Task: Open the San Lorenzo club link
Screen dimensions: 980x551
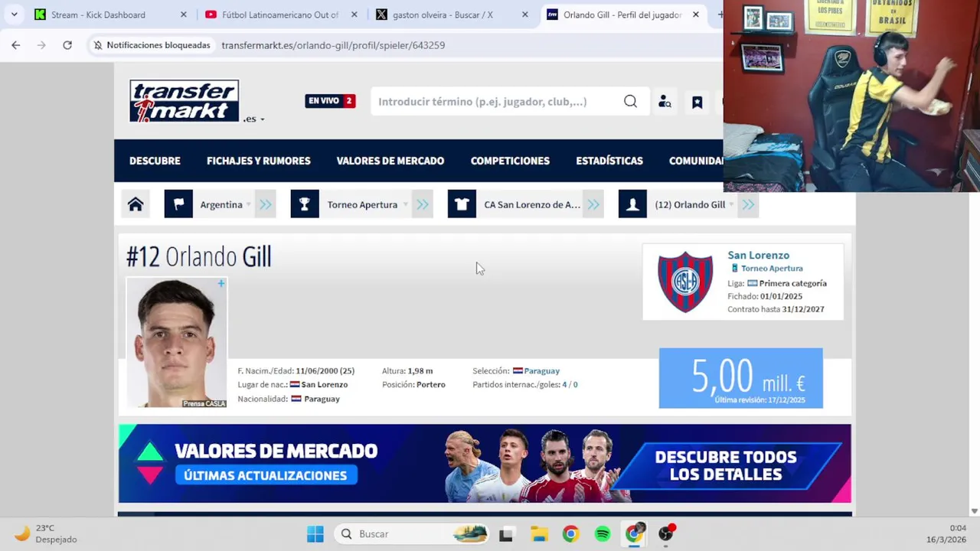Action: (758, 255)
